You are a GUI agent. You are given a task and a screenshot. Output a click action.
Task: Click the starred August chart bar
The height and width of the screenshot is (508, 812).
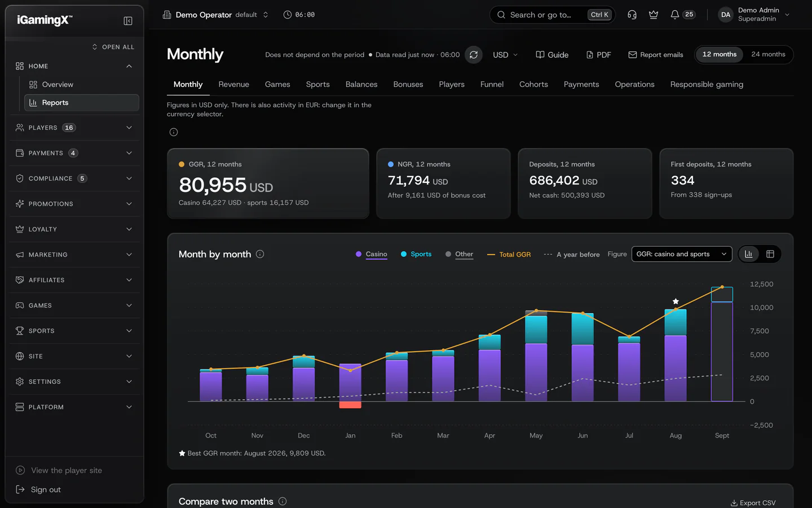coord(676,355)
